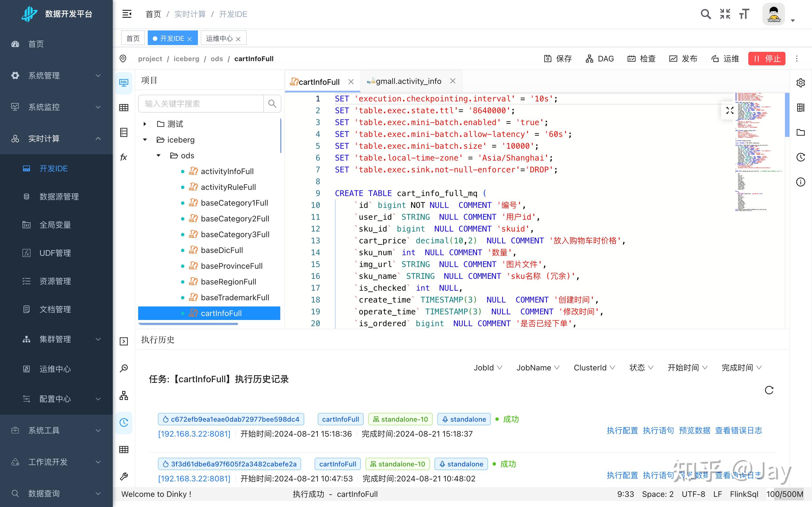Open the terminal console panel icon
This screenshot has width=812, height=507.
coord(123,341)
